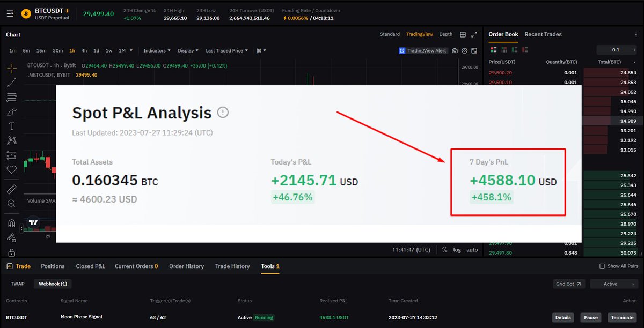Select the 1w timeframe

[108, 50]
